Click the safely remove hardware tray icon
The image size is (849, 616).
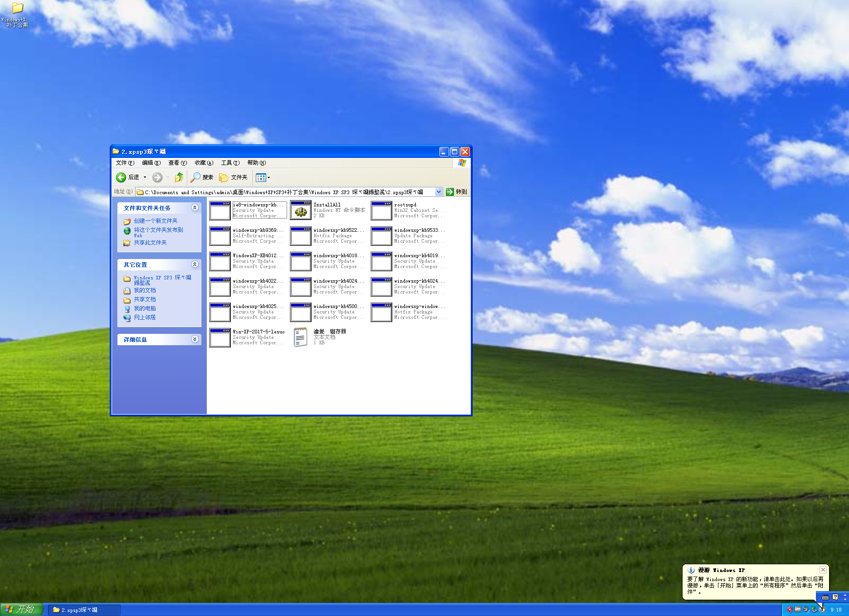814,610
